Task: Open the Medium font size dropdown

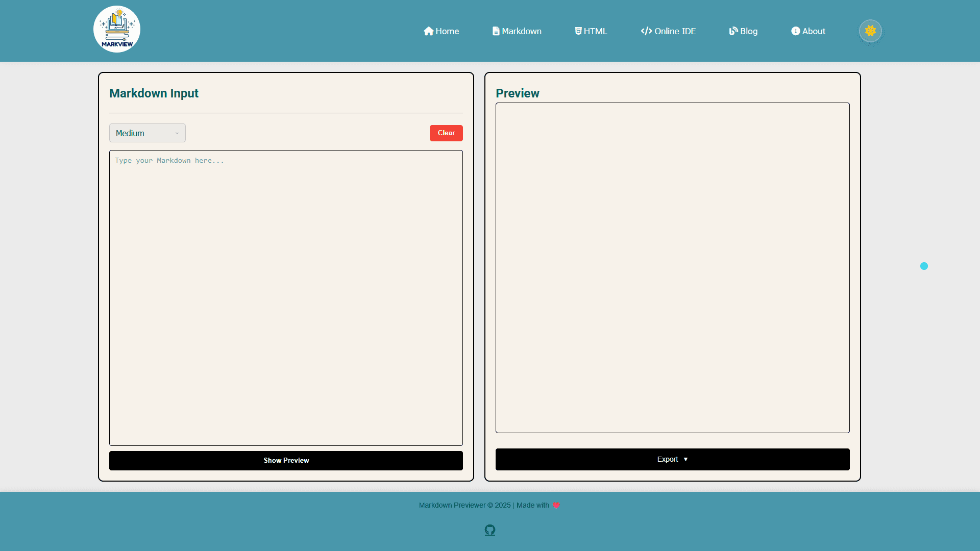Action: [x=148, y=133]
